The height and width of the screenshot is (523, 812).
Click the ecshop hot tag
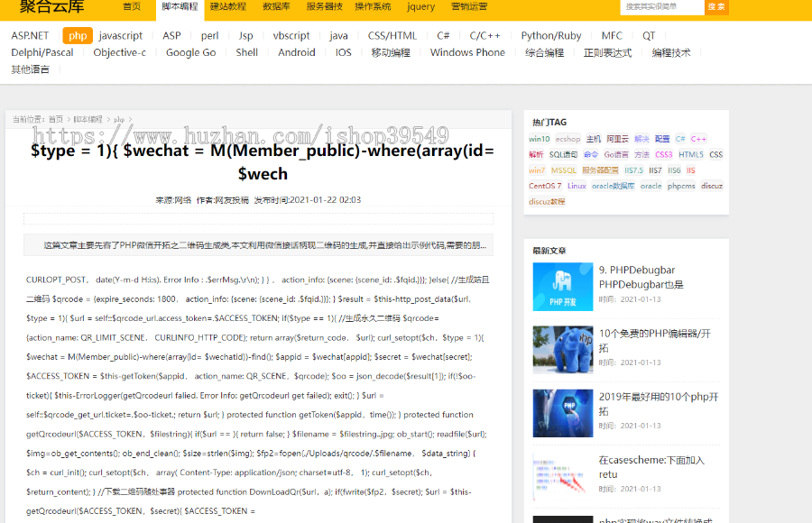pyautogui.click(x=567, y=139)
